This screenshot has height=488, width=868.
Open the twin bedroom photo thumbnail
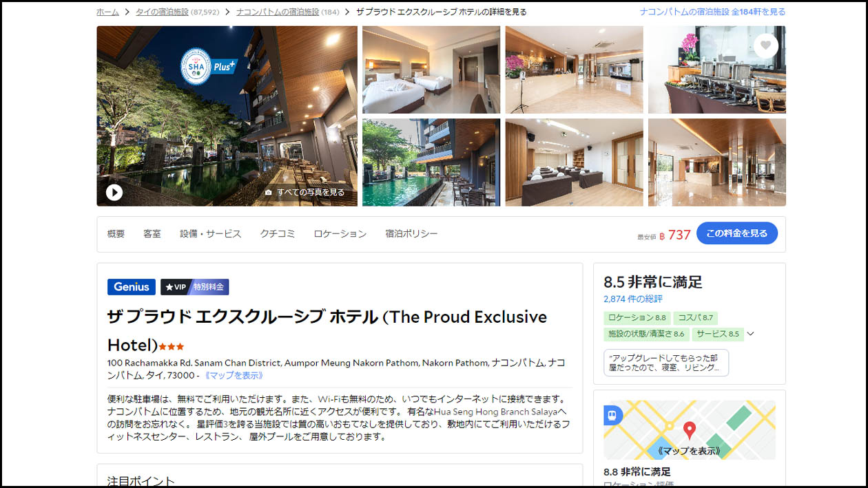[x=431, y=70]
